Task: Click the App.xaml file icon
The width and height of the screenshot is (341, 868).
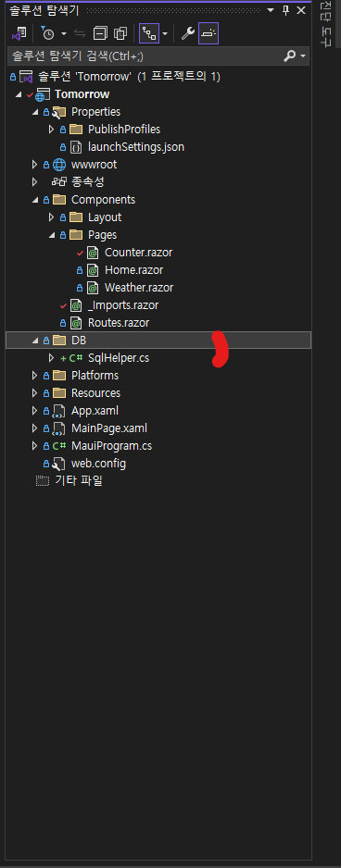Action: coord(59,411)
